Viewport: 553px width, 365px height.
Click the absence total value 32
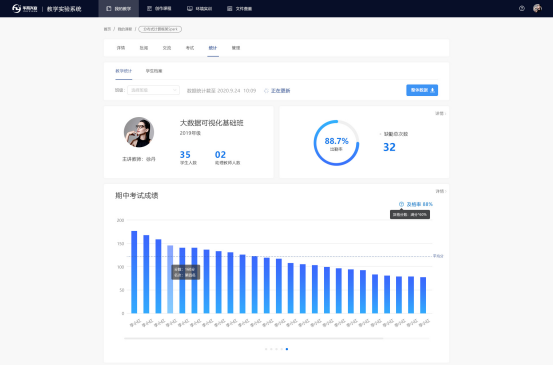pyautogui.click(x=389, y=147)
